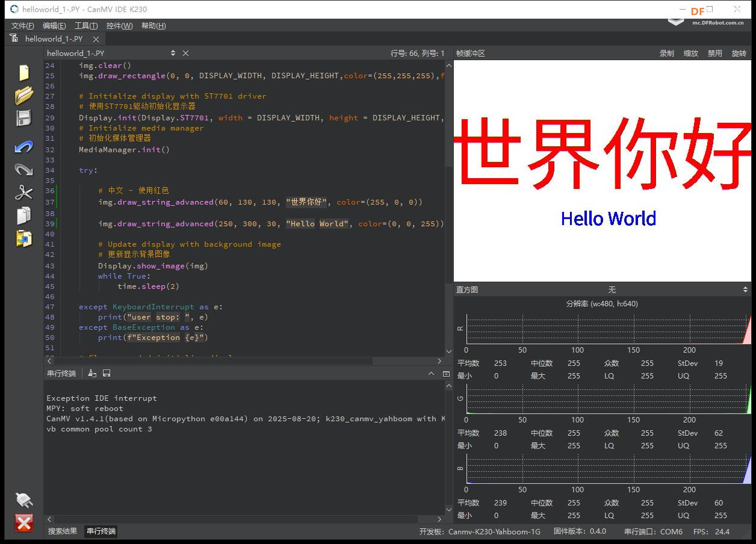The image size is (756, 544).
Task: Collapse the serial terminal panel with the chevron
Action: 431,373
